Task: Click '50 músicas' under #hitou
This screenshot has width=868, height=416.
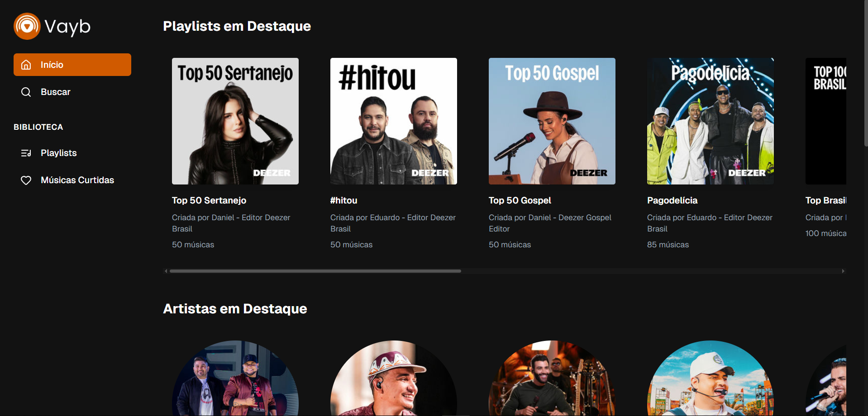Action: point(352,245)
